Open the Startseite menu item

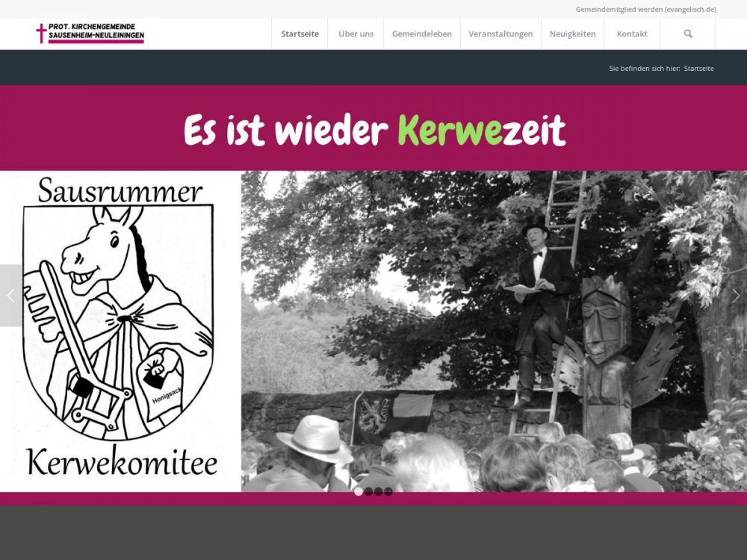(300, 34)
